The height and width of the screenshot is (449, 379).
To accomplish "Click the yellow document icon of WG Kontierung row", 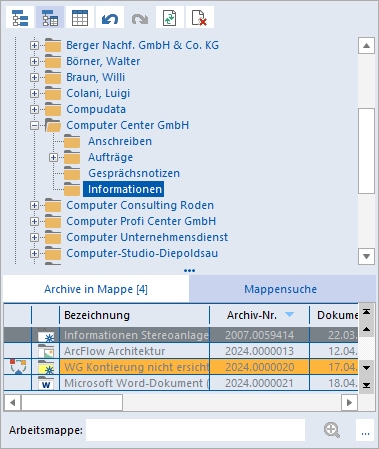I will tap(46, 367).
